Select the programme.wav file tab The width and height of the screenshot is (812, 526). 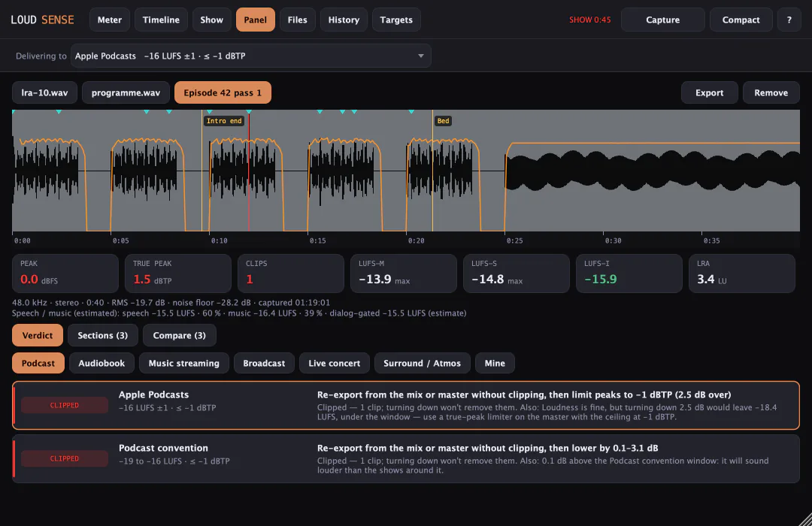126,92
